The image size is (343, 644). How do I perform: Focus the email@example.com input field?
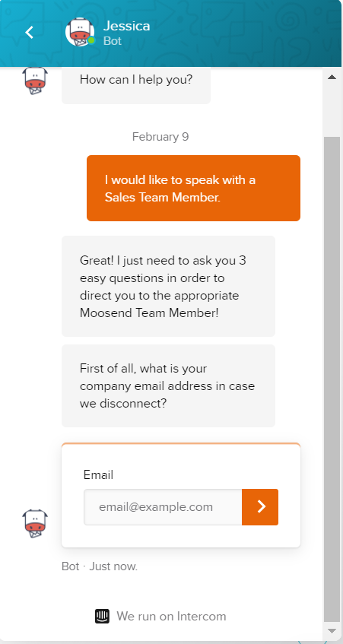point(163,507)
